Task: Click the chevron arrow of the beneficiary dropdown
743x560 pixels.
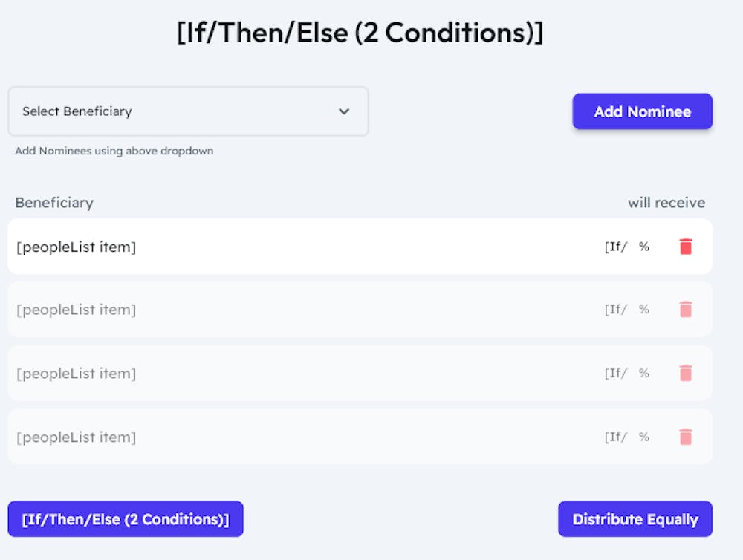Action: [x=344, y=111]
